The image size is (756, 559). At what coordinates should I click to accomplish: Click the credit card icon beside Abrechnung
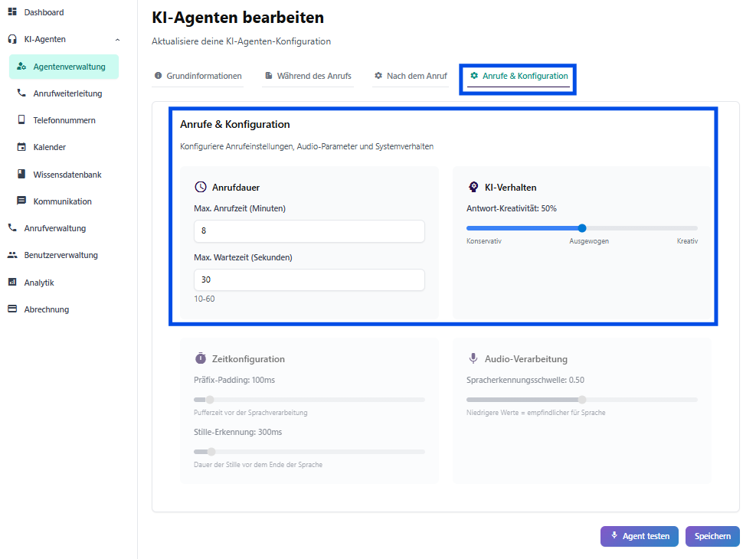(x=12, y=309)
